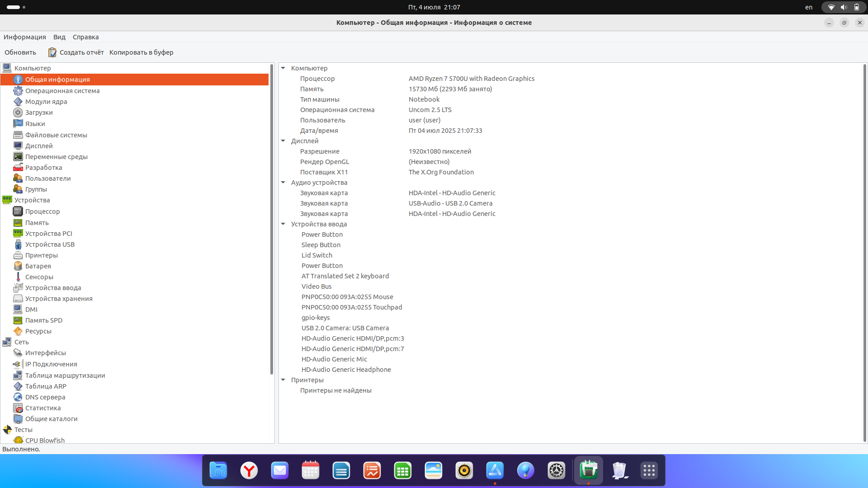Open the Sensors thermometer icon entry
Screen dimensions: 868x488
[x=18, y=277]
